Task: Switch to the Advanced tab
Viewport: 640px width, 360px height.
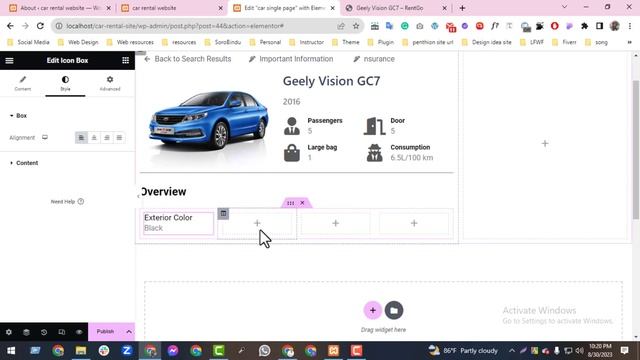Action: coord(110,83)
